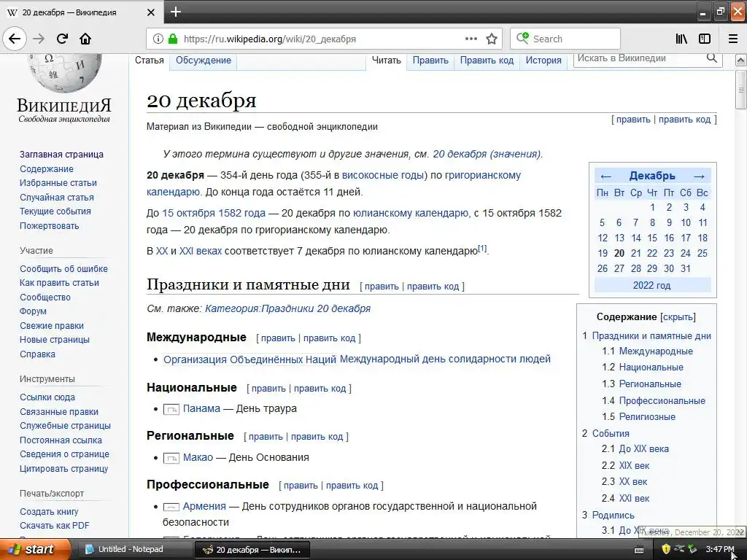Screen dimensions: 747x560
Task: Edit Международные section via править link
Action: coord(278,338)
